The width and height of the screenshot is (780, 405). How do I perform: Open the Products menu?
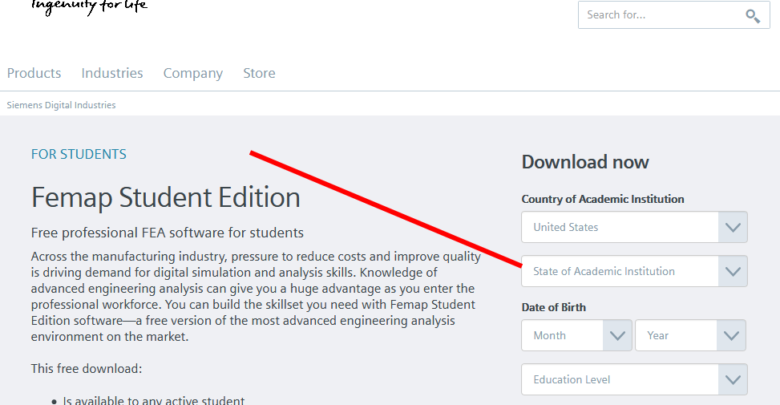[34, 73]
